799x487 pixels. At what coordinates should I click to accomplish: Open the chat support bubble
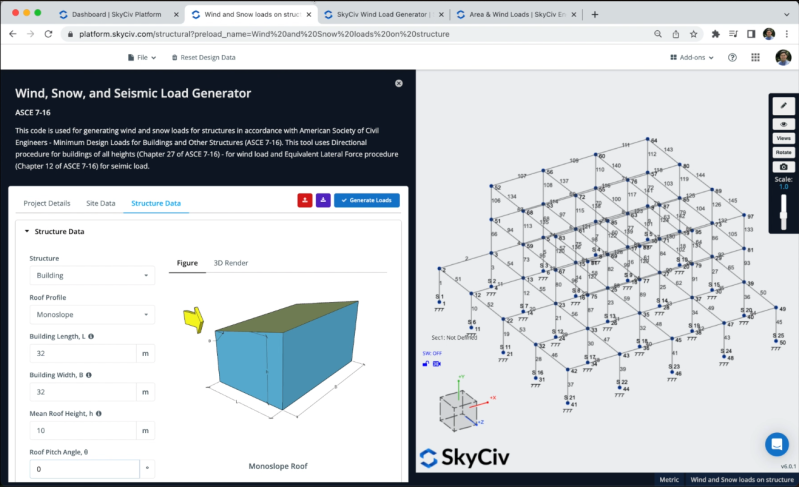pyautogui.click(x=777, y=444)
